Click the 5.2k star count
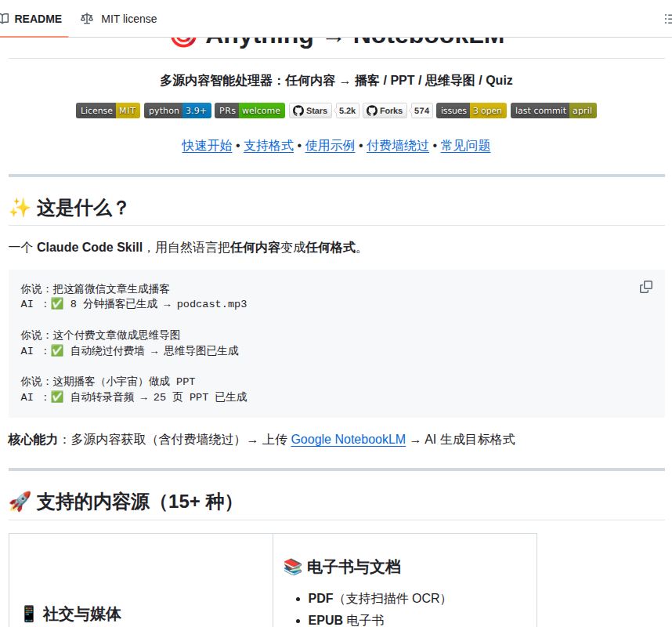The image size is (672, 627). click(x=347, y=111)
